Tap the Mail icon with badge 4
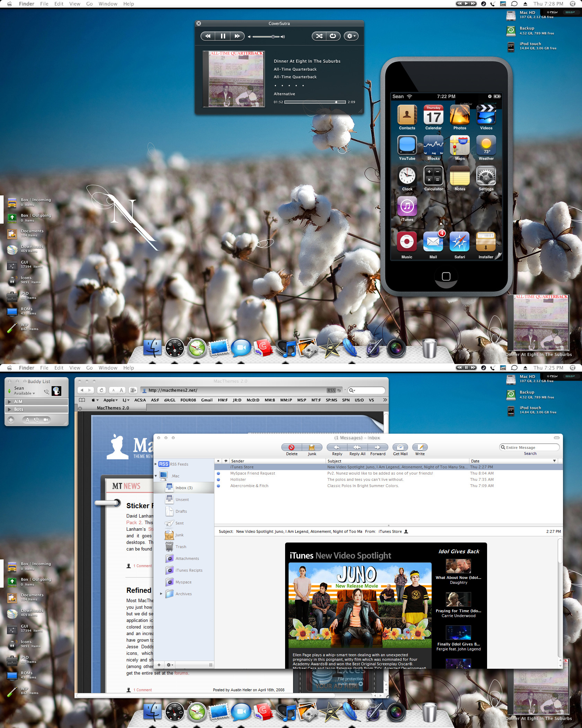The width and height of the screenshot is (582, 728). (x=433, y=242)
